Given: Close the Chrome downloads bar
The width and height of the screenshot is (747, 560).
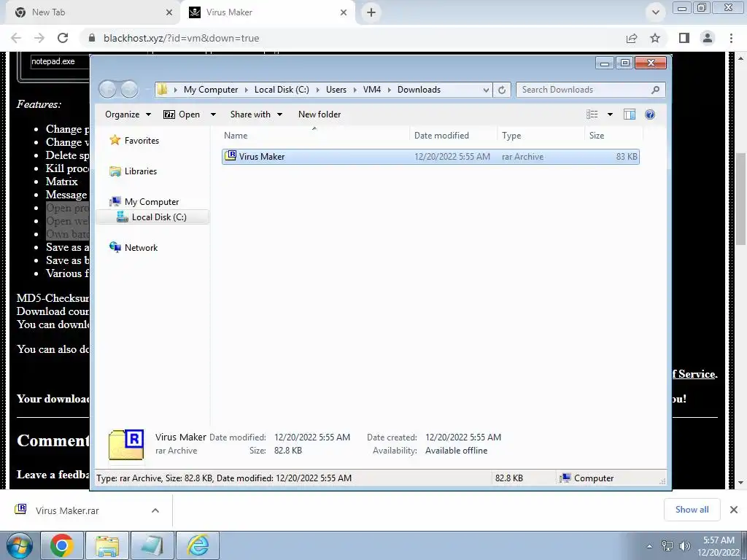Looking at the screenshot, I should point(734,510).
